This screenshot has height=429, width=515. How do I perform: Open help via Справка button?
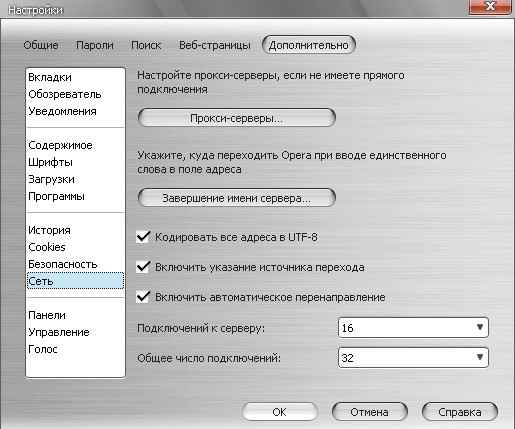[x=460, y=412]
